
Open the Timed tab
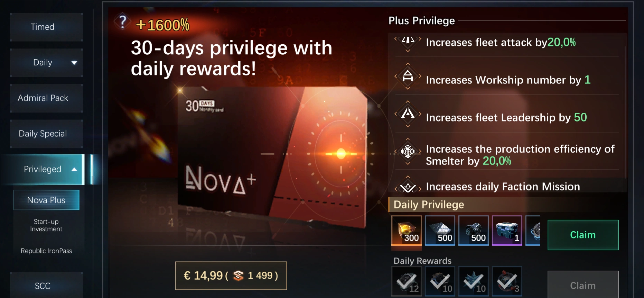point(46,27)
